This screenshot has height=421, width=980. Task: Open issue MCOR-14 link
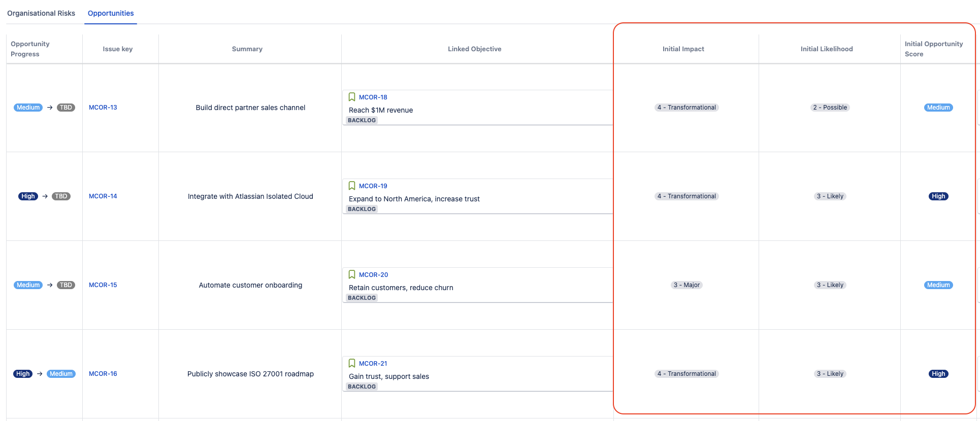(103, 196)
